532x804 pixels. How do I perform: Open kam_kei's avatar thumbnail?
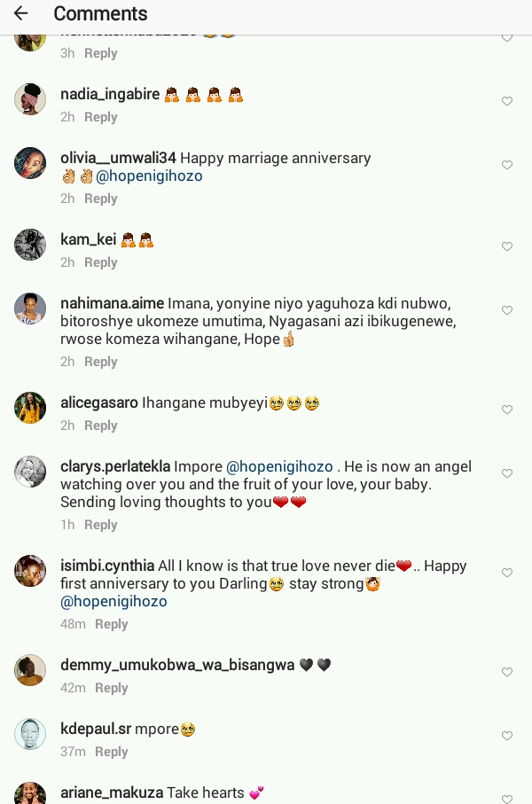click(x=30, y=245)
